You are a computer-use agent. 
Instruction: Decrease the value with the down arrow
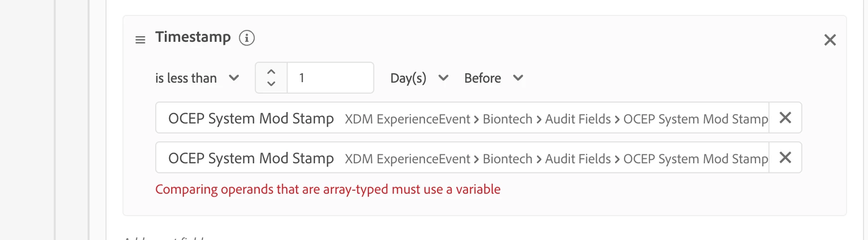[271, 84]
